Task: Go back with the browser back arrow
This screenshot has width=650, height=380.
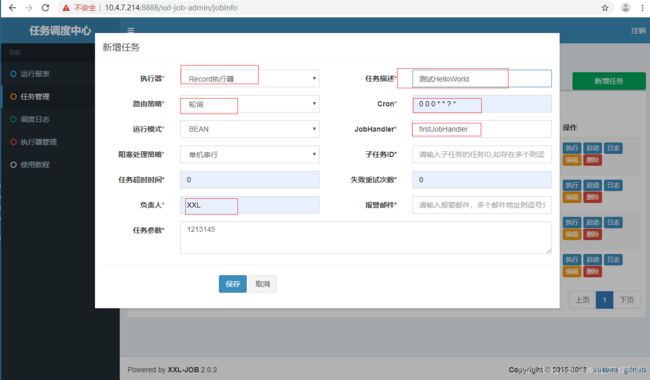Action: 12,7
